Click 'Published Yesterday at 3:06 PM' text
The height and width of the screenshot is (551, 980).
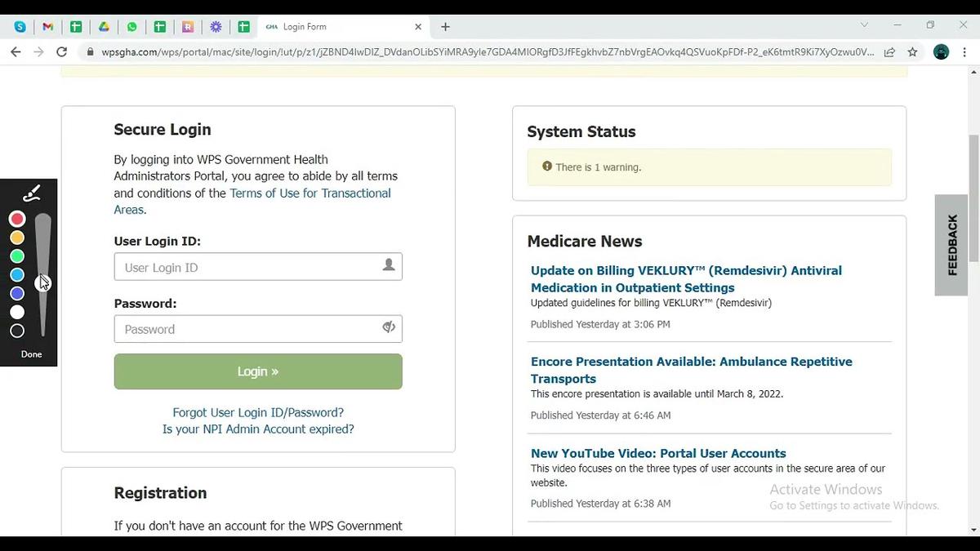(600, 324)
